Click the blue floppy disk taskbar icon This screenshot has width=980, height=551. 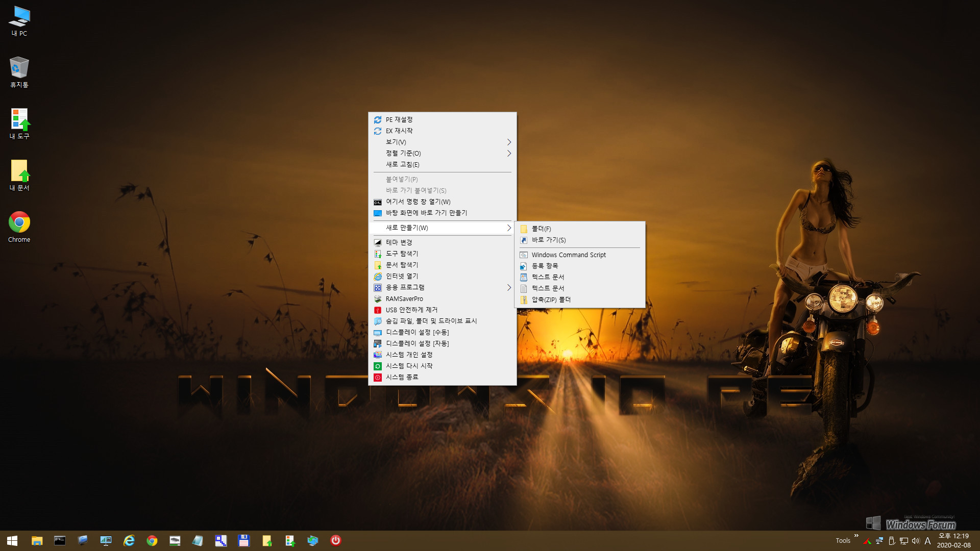click(x=244, y=540)
